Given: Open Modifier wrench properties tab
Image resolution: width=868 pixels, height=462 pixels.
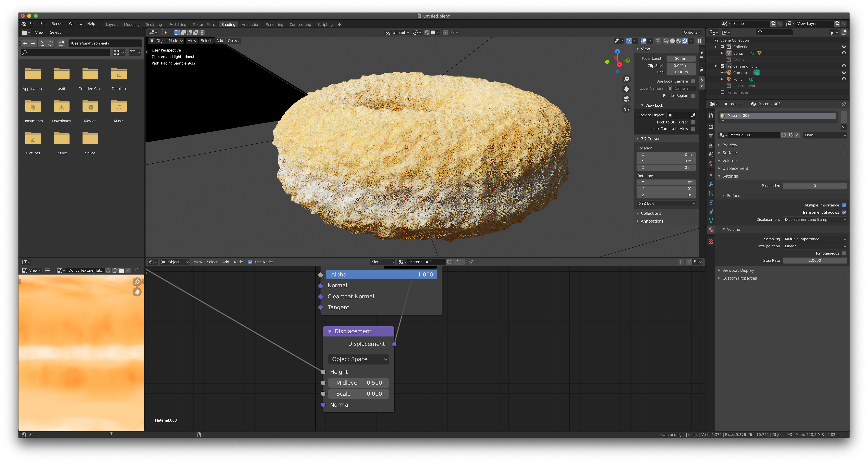Looking at the screenshot, I should [x=711, y=184].
